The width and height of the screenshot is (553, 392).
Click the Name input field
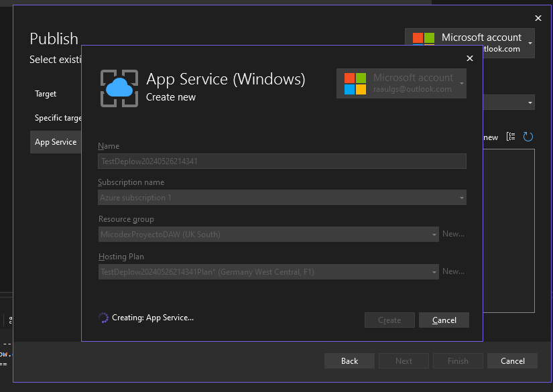pos(282,161)
